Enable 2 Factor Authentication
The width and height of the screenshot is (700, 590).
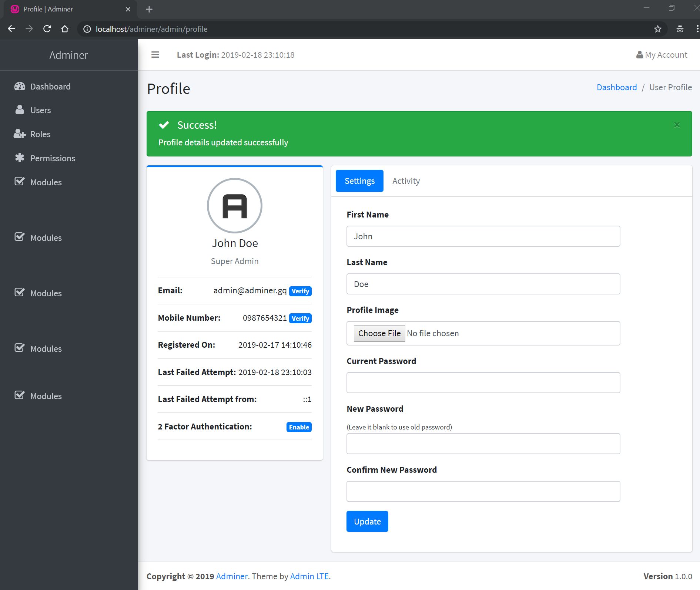click(299, 427)
